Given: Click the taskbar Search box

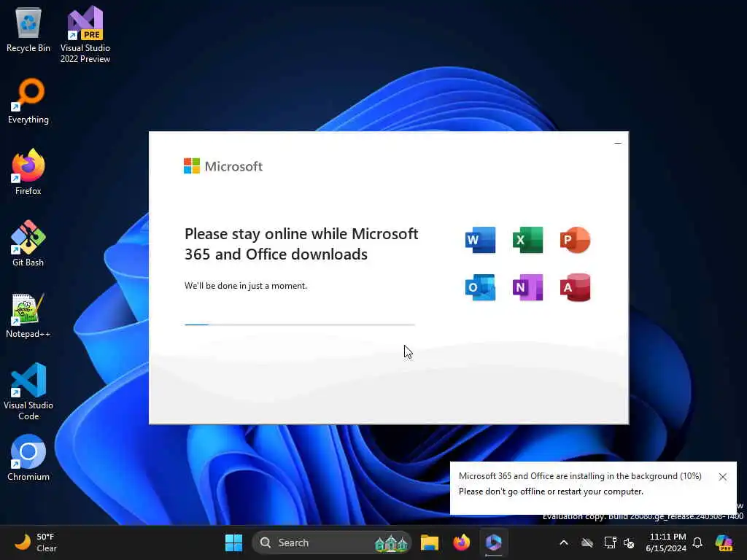Looking at the screenshot, I should tap(332, 542).
